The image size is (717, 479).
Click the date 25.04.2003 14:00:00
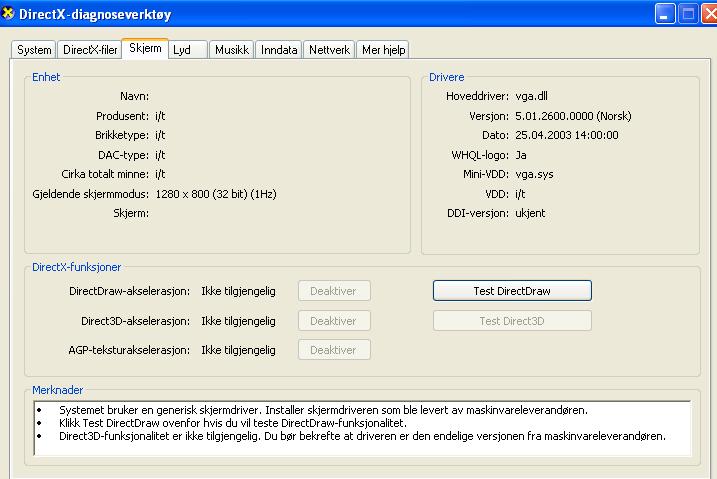click(567, 135)
